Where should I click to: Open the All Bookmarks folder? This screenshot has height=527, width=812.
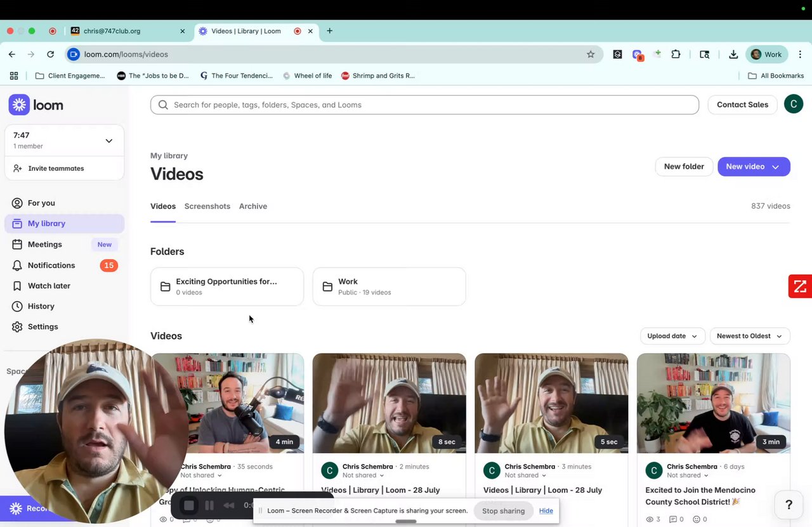click(776, 76)
